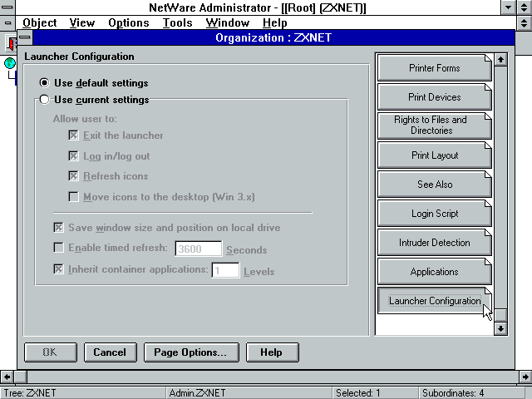532x399 pixels.
Task: Click Tree: ZXNET status bar text
Action: click(x=30, y=393)
